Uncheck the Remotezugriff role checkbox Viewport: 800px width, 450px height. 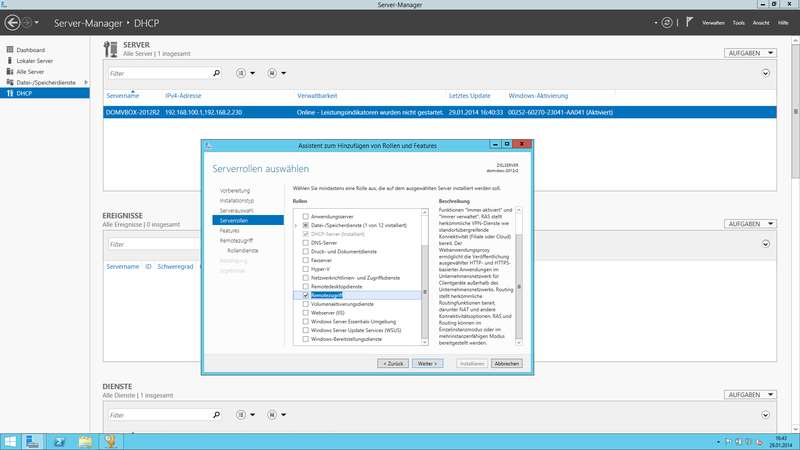(x=306, y=295)
